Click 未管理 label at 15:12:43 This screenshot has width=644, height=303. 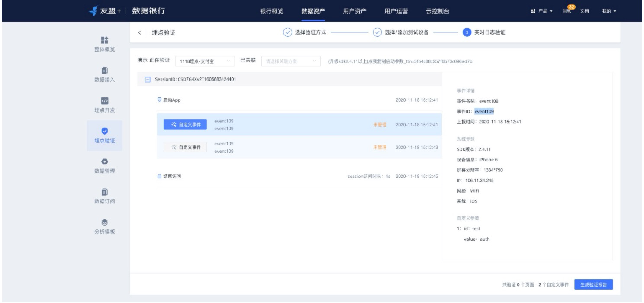[380, 147]
